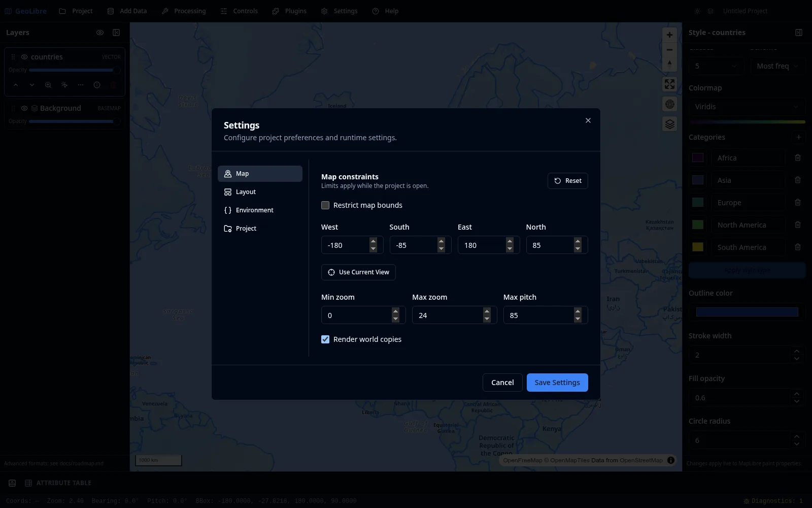Collapse the Layers panel with sidebar icon

coord(116,33)
